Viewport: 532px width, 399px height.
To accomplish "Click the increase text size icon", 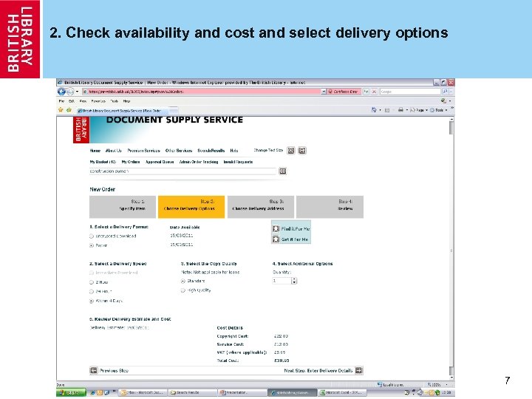I will pyautogui.click(x=291, y=150).
